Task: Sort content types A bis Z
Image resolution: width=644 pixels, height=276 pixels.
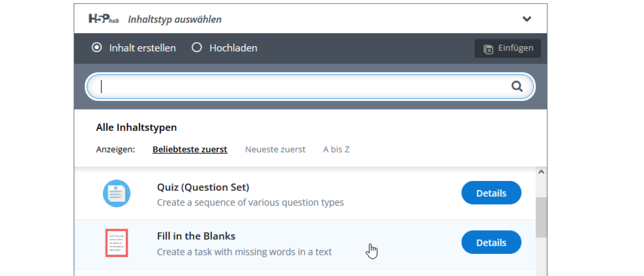Action: 336,149
